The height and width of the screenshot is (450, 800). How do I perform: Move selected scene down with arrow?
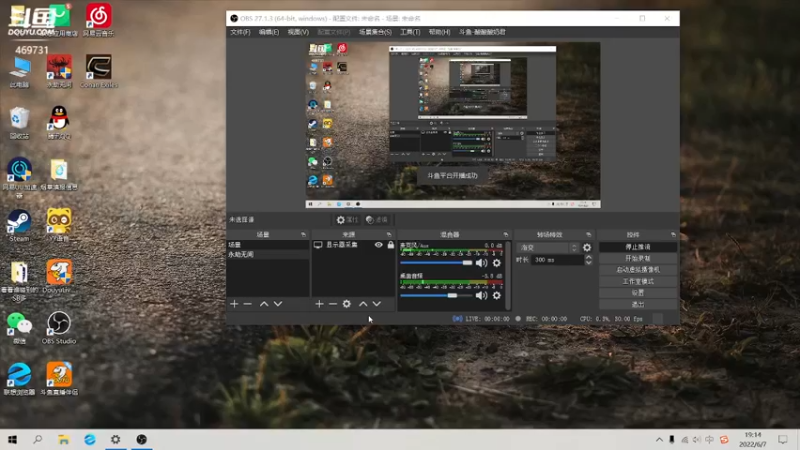(x=278, y=304)
